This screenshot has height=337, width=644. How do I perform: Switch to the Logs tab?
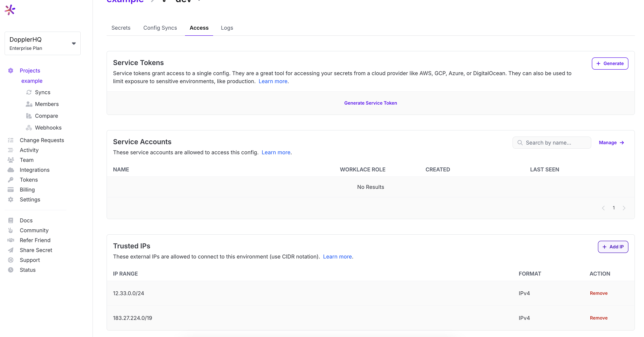point(227,28)
